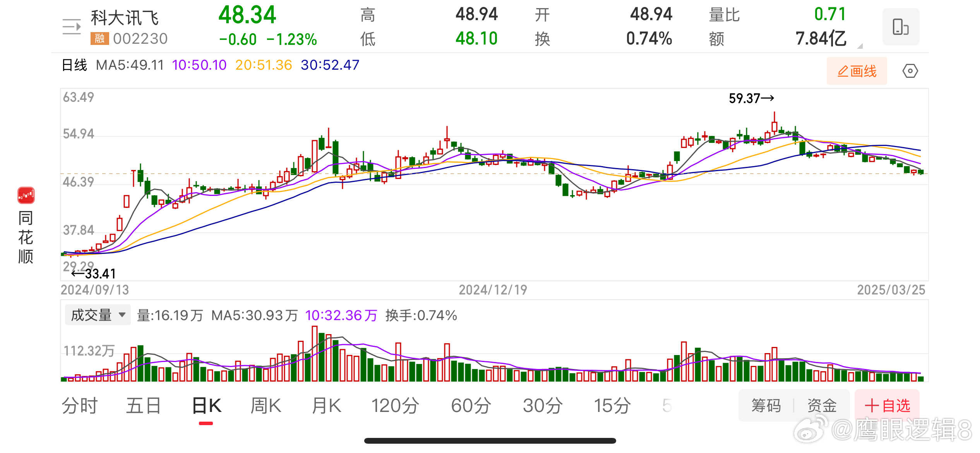Select the 月K monthly chart tab

326,406
